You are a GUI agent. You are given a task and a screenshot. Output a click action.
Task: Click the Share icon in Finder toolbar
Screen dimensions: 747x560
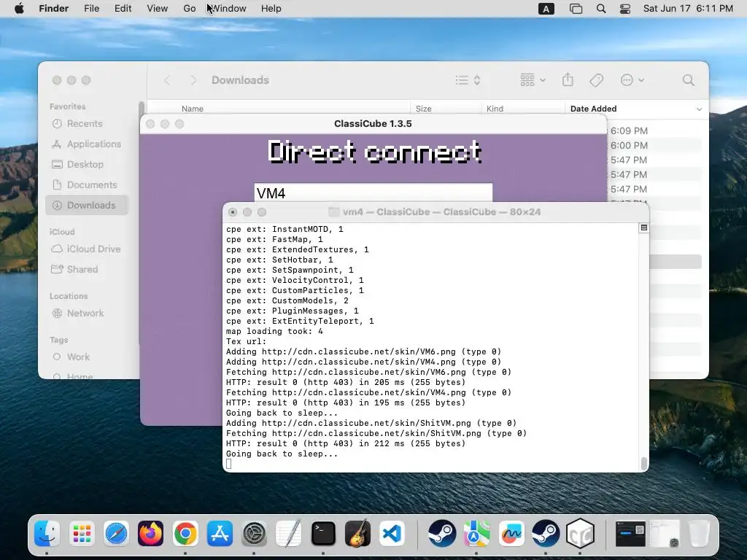[568, 79]
